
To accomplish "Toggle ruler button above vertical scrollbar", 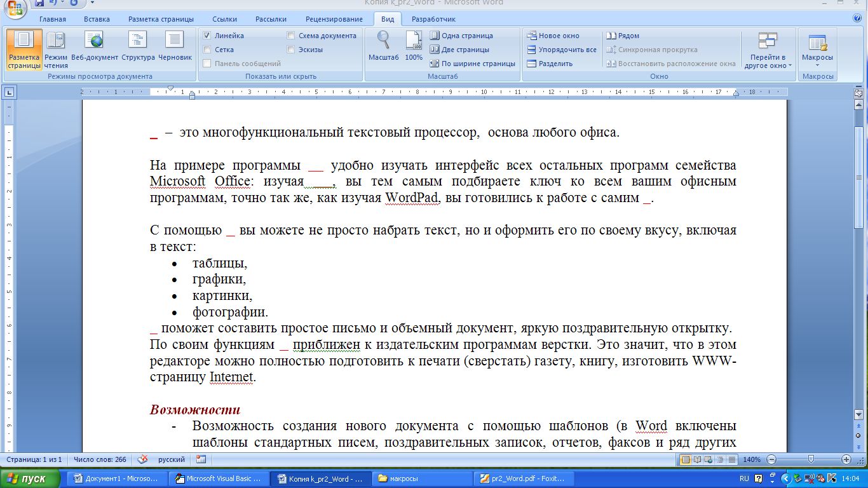I will pos(858,92).
